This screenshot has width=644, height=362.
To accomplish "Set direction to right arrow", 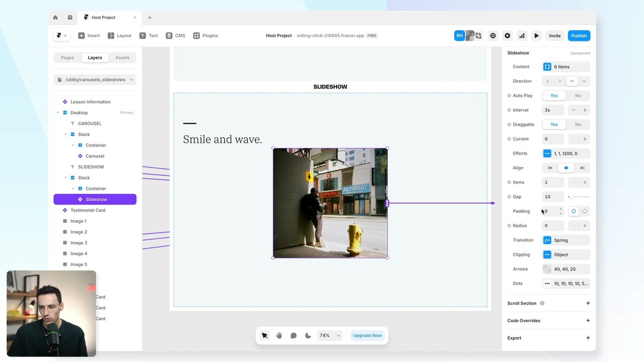I will [x=559, y=81].
